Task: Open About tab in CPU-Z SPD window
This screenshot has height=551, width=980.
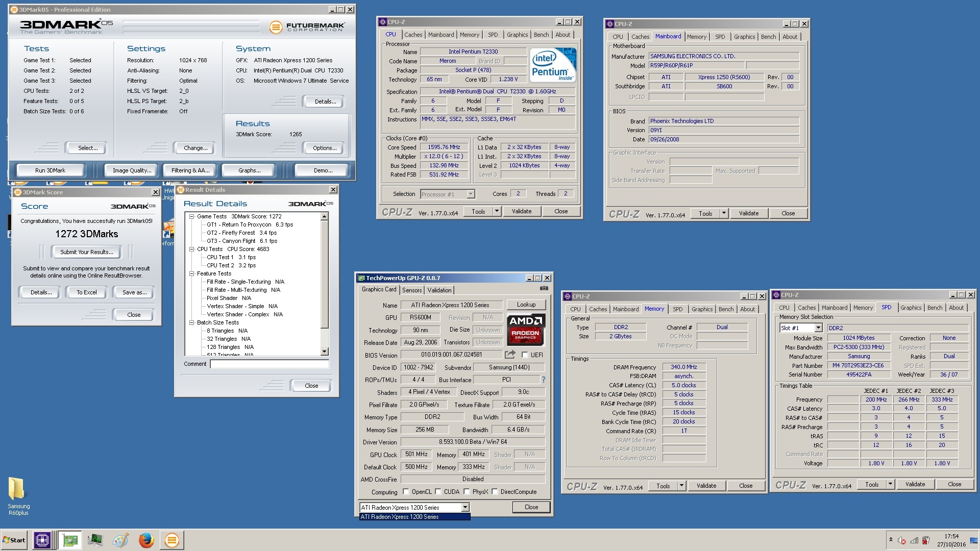Action: pyautogui.click(x=956, y=308)
